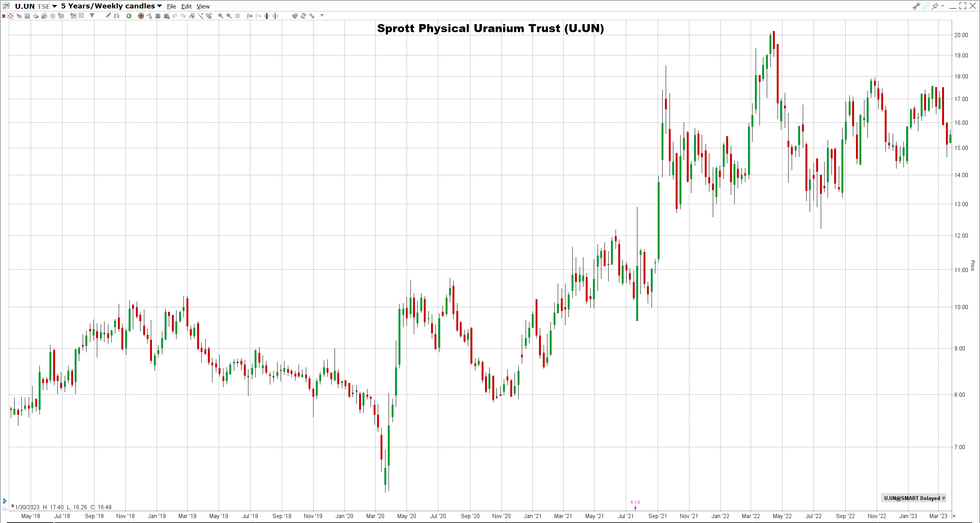This screenshot has height=523, width=980.
Task: Select the single trendline drawing tool
Action: (200, 16)
